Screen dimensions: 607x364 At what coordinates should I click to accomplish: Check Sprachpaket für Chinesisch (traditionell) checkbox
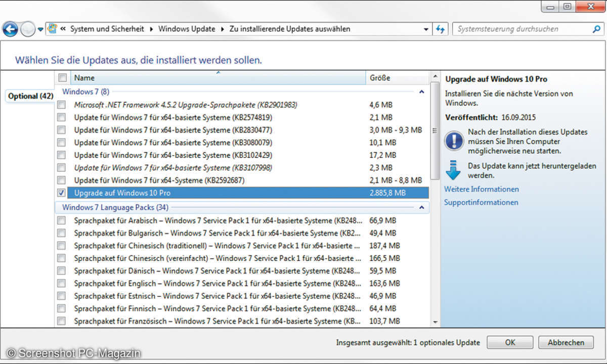(x=61, y=246)
